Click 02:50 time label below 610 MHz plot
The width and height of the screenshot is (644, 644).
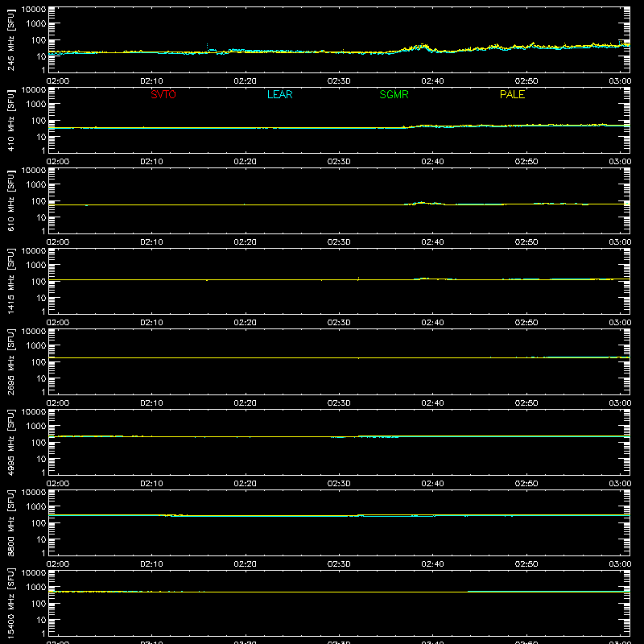click(526, 242)
